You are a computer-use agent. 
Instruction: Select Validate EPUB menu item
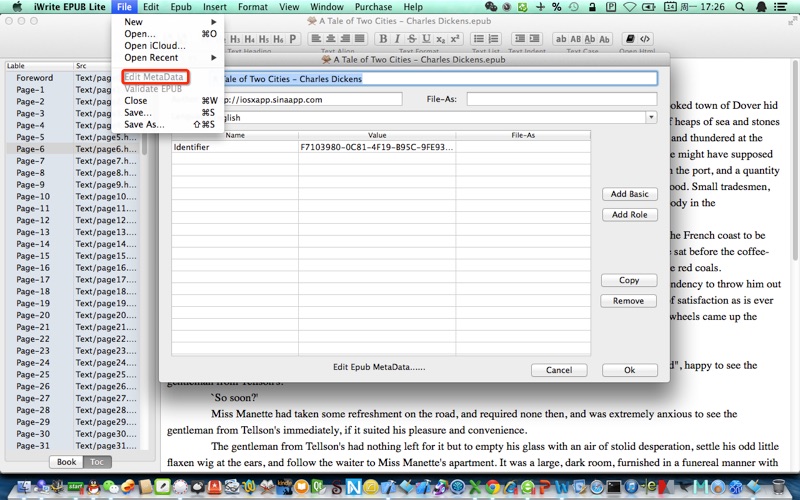pos(168,89)
